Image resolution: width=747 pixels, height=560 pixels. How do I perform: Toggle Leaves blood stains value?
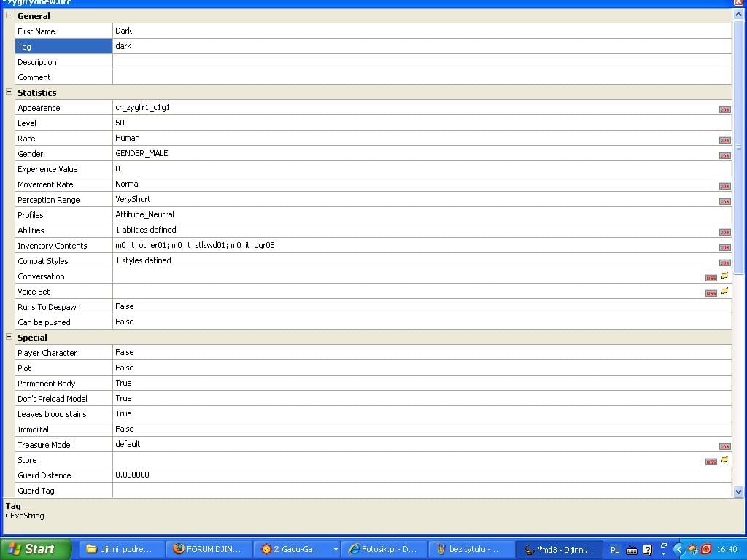(422, 414)
